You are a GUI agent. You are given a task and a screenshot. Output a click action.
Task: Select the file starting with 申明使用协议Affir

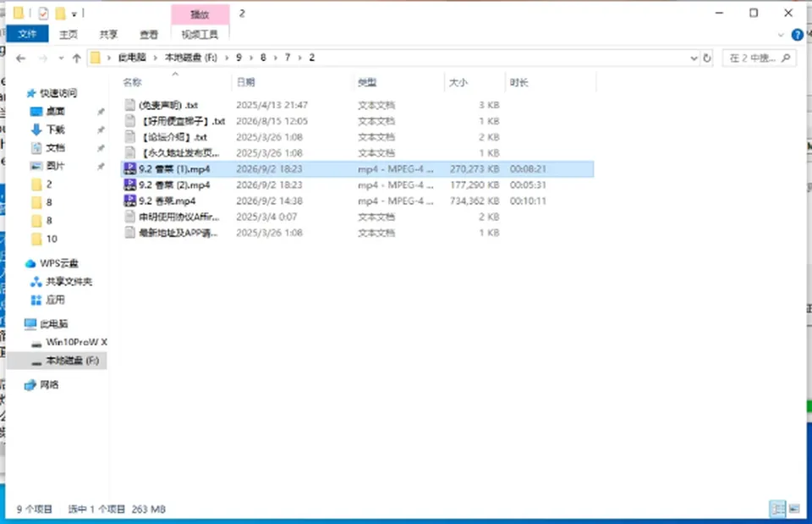(179, 218)
